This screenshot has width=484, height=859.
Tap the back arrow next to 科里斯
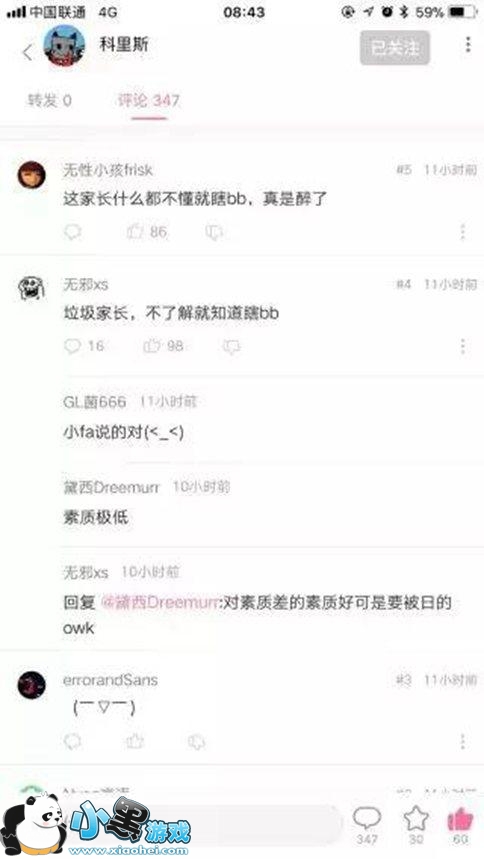coord(27,52)
